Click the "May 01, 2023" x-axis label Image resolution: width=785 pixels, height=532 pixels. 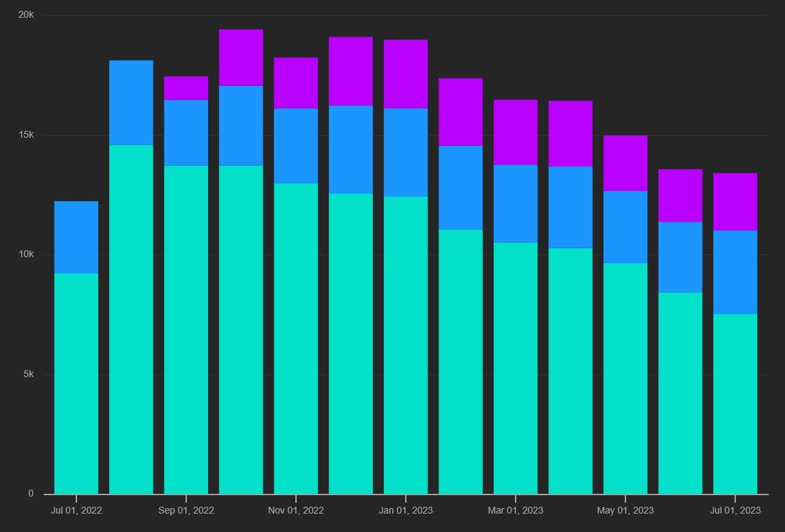pyautogui.click(x=625, y=510)
